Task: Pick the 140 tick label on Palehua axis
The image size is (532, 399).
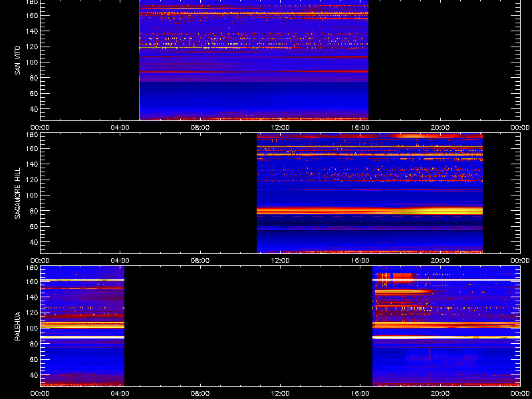Action: tap(32, 297)
